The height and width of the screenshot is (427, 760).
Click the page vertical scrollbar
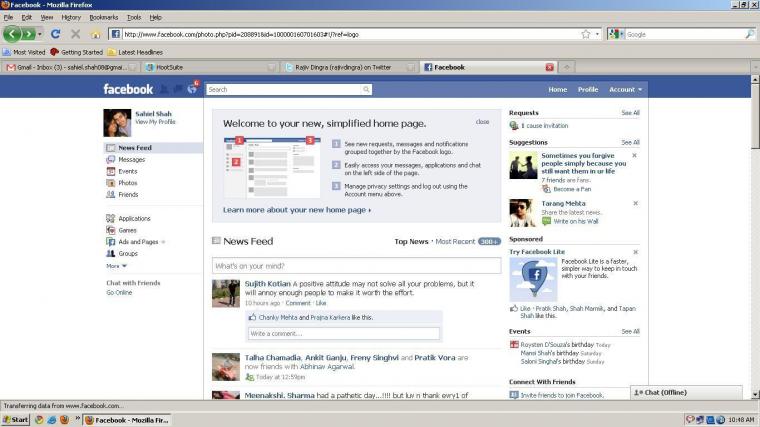point(755,237)
